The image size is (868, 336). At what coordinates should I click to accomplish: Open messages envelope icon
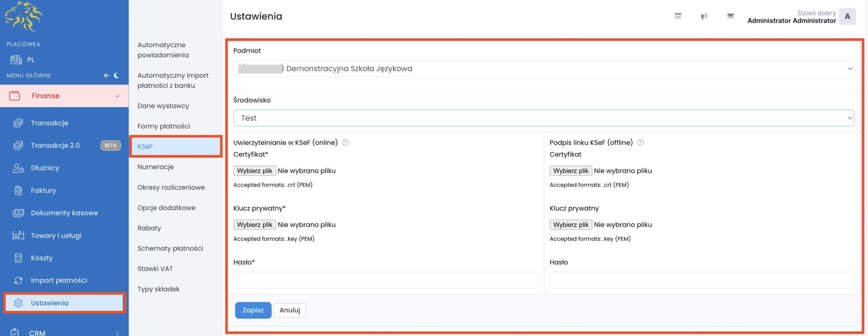(730, 16)
